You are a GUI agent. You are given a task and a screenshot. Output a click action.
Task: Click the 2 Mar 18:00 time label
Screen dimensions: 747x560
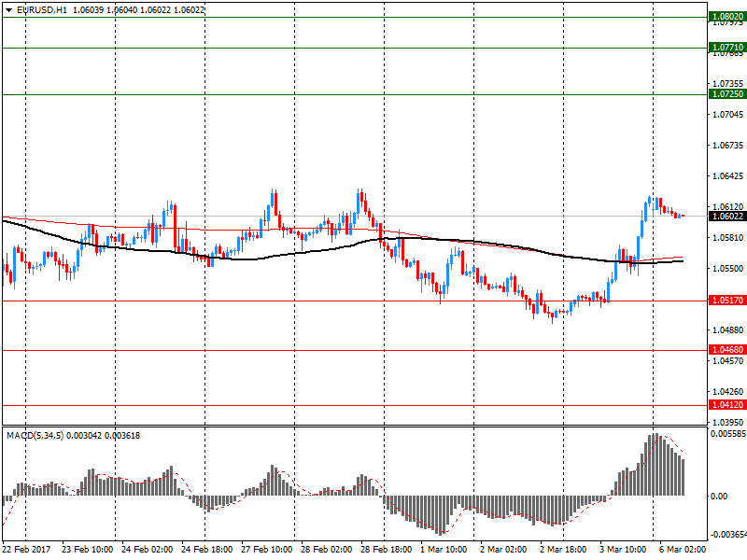[x=563, y=550]
